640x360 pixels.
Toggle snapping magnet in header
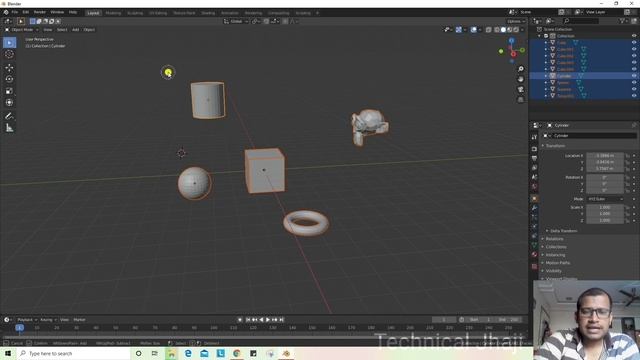pyautogui.click(x=266, y=21)
